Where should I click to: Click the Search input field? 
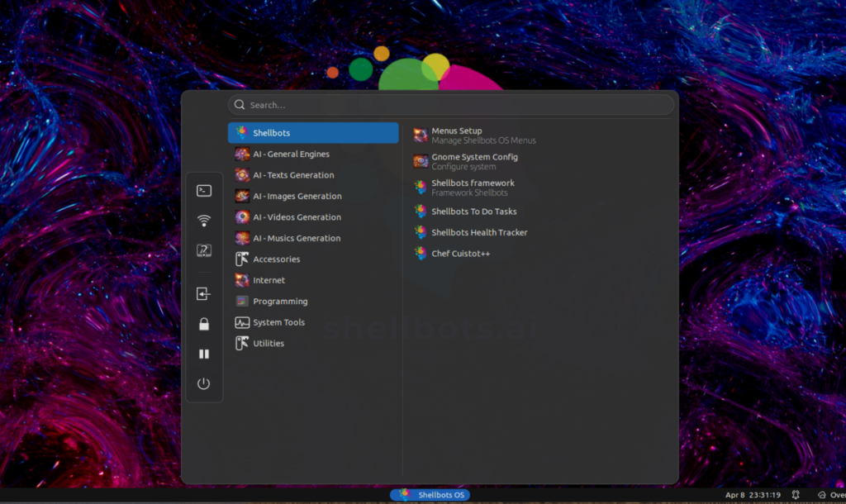(x=451, y=105)
